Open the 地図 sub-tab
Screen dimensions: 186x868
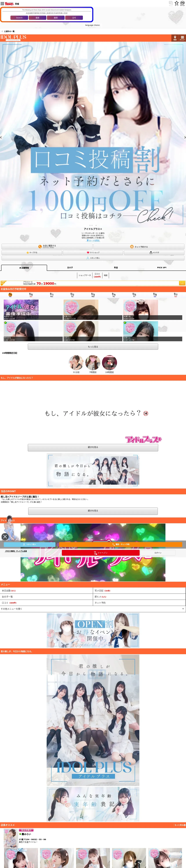(x=106, y=275)
